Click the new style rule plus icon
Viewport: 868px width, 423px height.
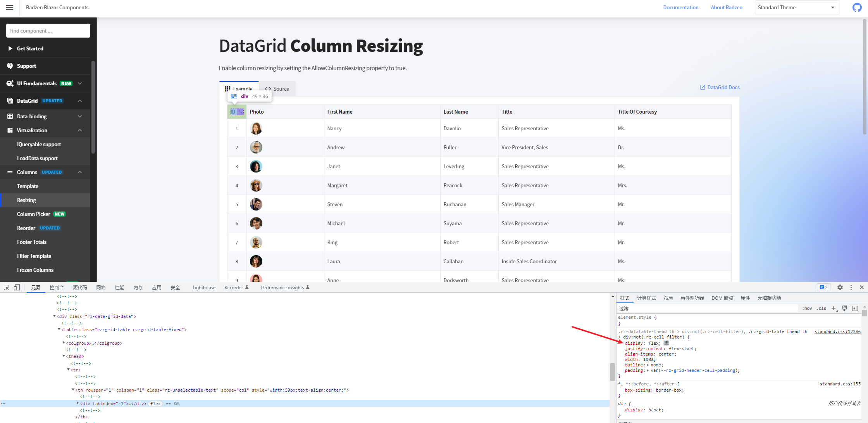pyautogui.click(x=834, y=308)
